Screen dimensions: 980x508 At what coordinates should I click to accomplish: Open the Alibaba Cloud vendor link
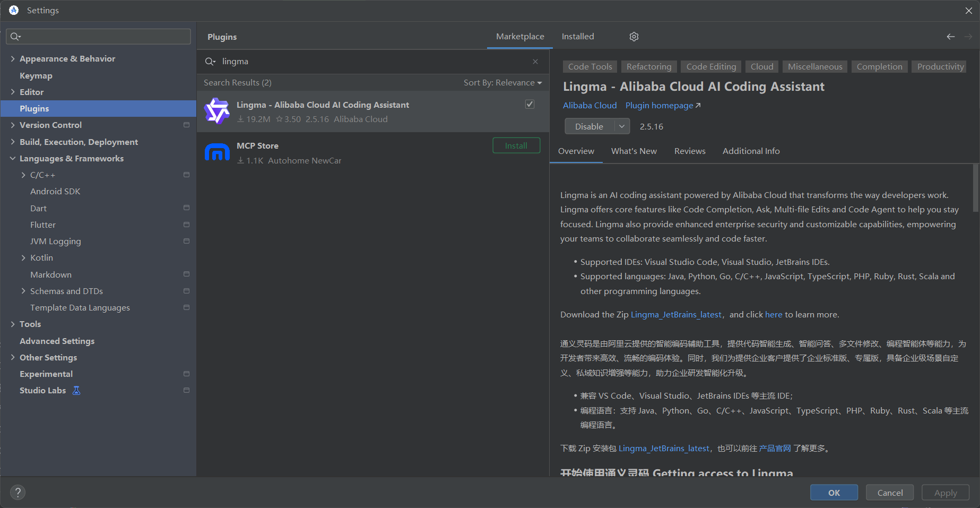pyautogui.click(x=590, y=106)
